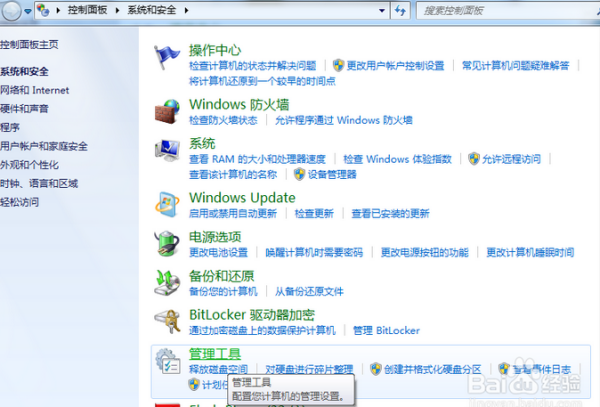This screenshot has height=407, width=600.
Task: Open the 系统 heading
Action: 202,143
